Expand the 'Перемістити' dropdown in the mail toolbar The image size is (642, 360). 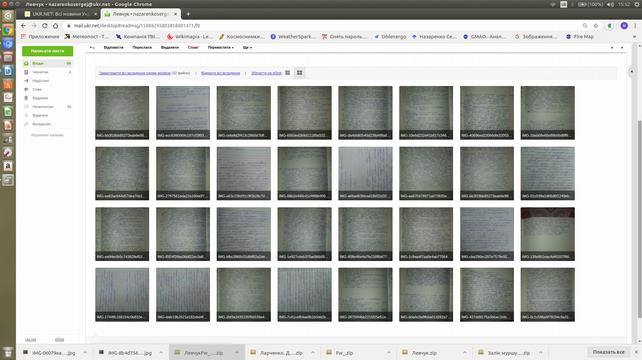pos(221,48)
